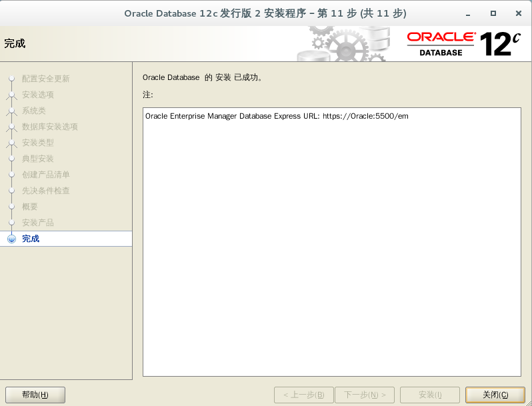Click the Oracle Database 12c logo

click(x=464, y=44)
